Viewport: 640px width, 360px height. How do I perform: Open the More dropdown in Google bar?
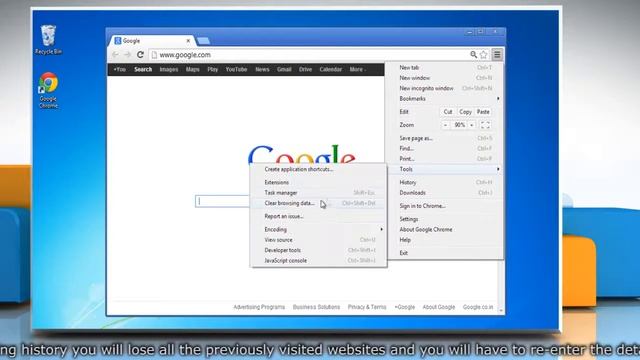tap(357, 69)
